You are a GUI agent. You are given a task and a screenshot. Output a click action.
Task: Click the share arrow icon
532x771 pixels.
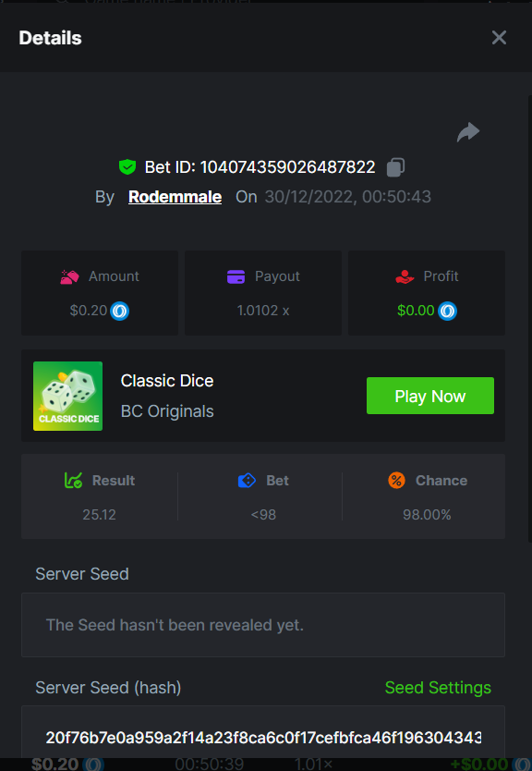(x=468, y=132)
